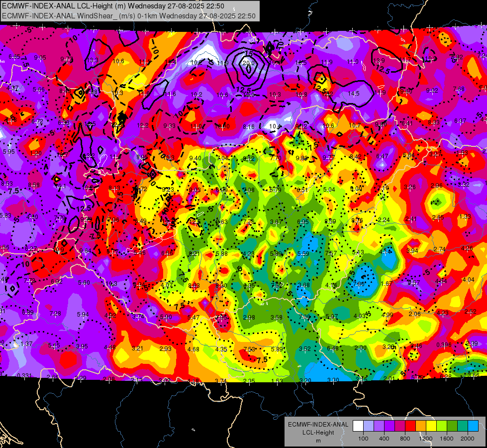The image size is (487, 448).
Task: Click the legend tick label 800
Action: pos(405,439)
